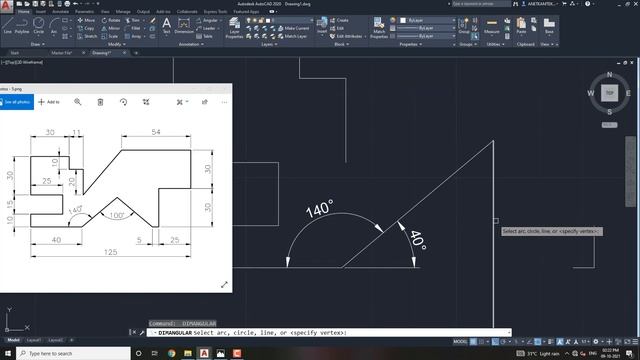Viewport: 640px width, 360px height.
Task: Click the Fillet tool
Action: coord(133,28)
